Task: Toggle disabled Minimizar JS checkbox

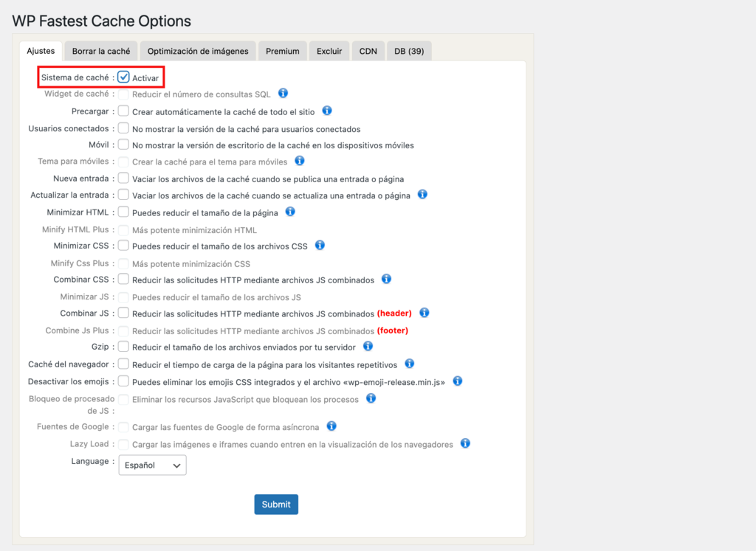Action: (123, 297)
